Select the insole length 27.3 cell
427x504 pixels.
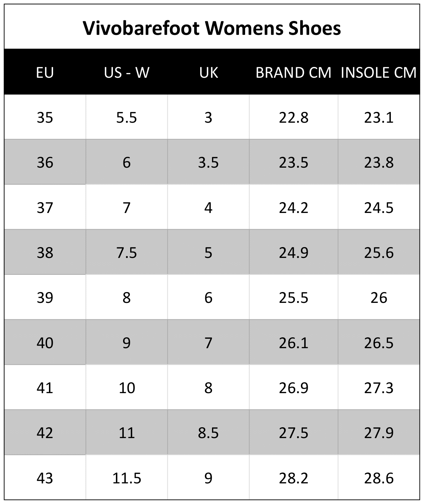pyautogui.click(x=379, y=387)
